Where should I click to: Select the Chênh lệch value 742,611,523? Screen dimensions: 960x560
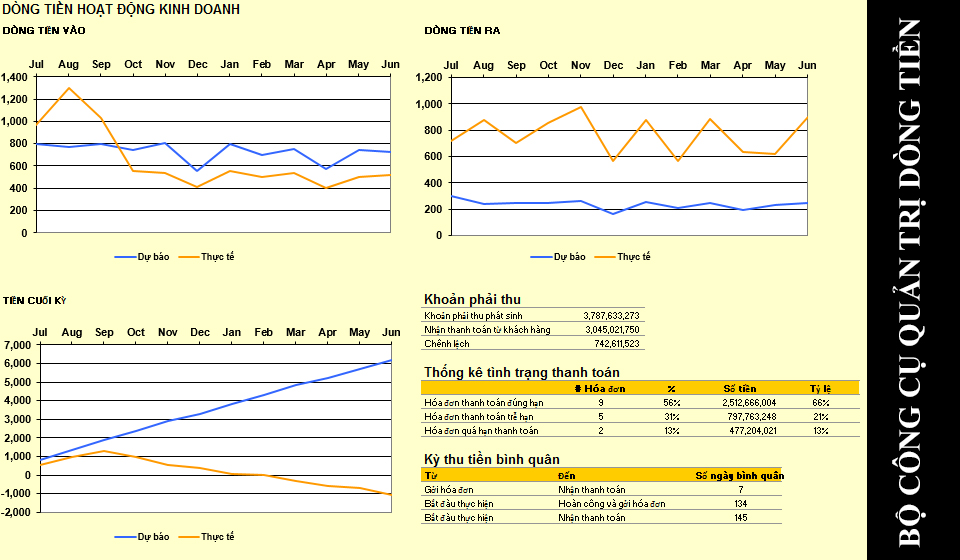click(617, 344)
